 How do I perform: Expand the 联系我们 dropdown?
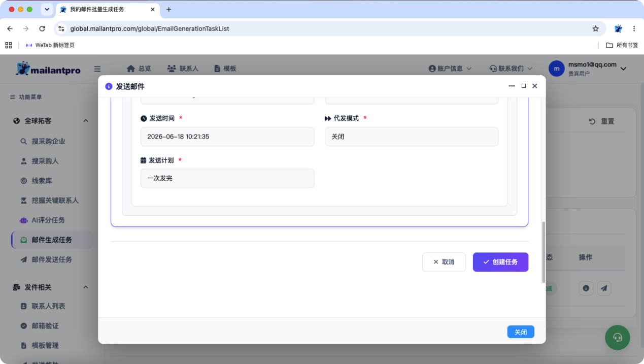click(x=511, y=69)
